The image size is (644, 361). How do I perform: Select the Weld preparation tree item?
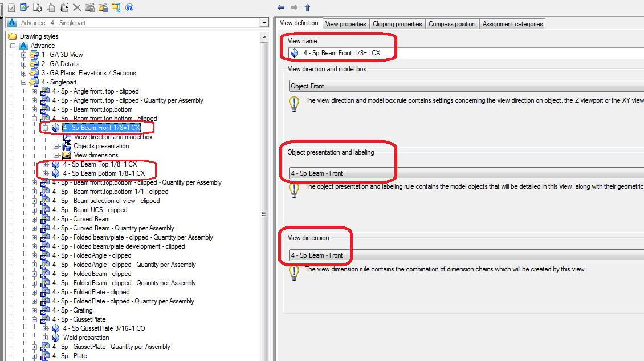[x=86, y=338]
